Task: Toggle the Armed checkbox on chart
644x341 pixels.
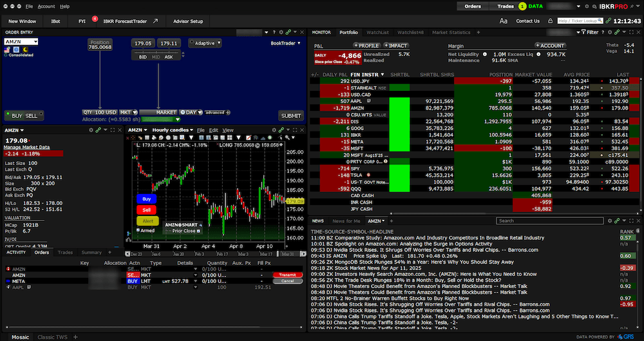Action: [x=138, y=230]
